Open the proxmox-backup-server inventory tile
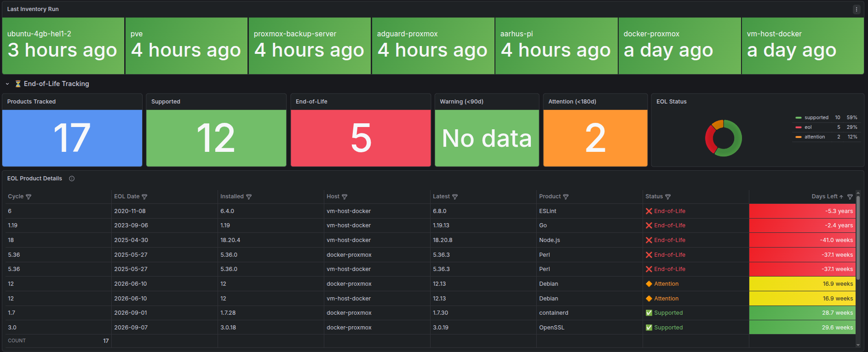 [x=310, y=46]
